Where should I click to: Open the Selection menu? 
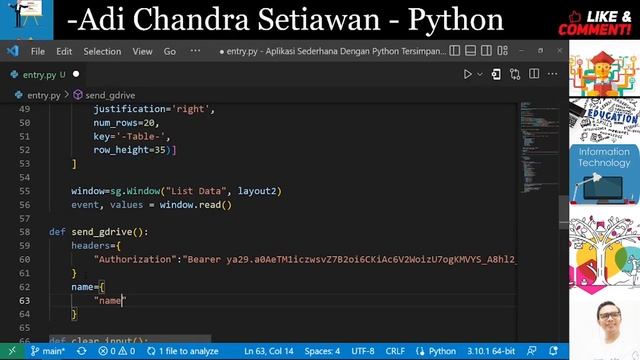coord(102,51)
